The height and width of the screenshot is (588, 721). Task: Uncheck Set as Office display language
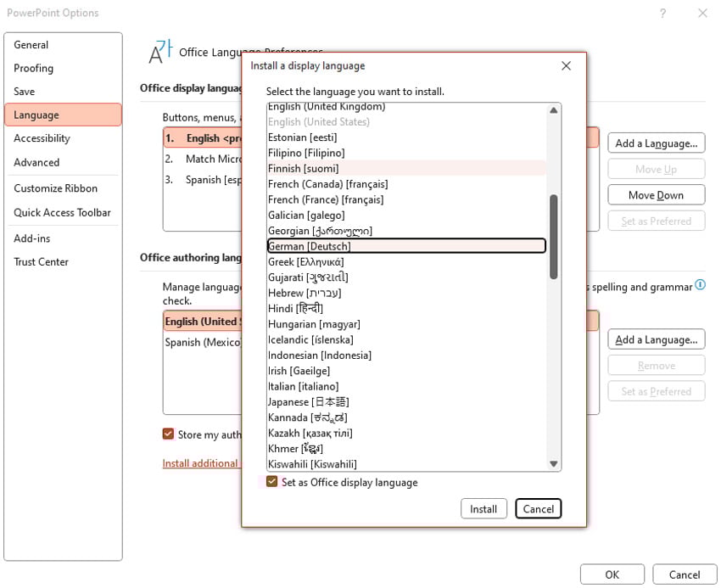(x=272, y=482)
